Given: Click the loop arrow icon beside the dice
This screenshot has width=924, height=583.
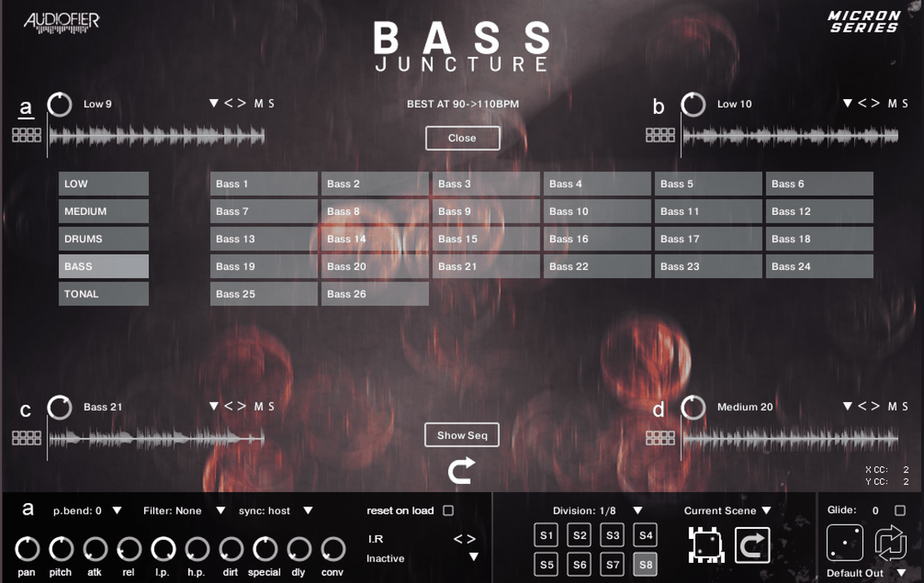Looking at the screenshot, I should (x=751, y=545).
